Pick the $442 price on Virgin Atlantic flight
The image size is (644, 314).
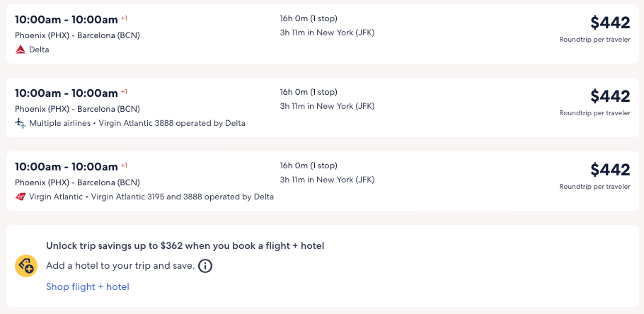coord(610,170)
